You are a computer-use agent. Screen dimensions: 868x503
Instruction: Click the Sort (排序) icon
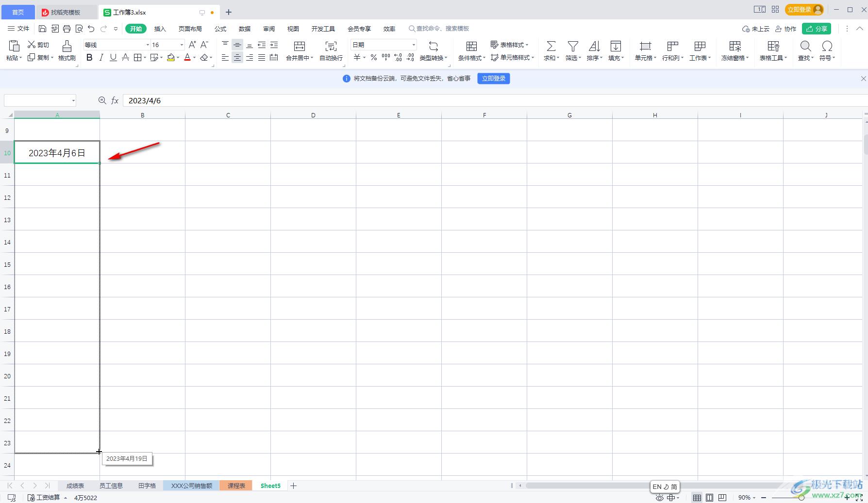pos(594,46)
